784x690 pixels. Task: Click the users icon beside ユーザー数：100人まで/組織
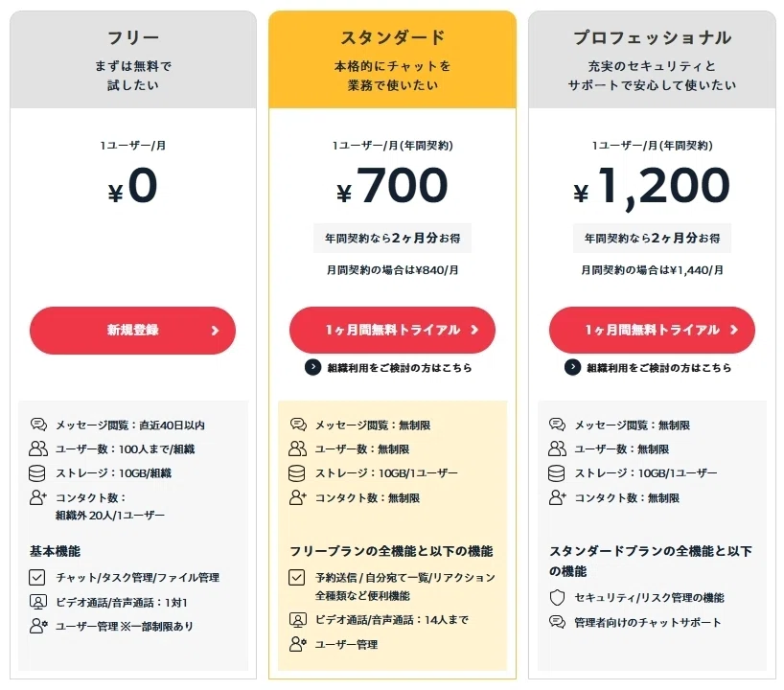point(38,448)
